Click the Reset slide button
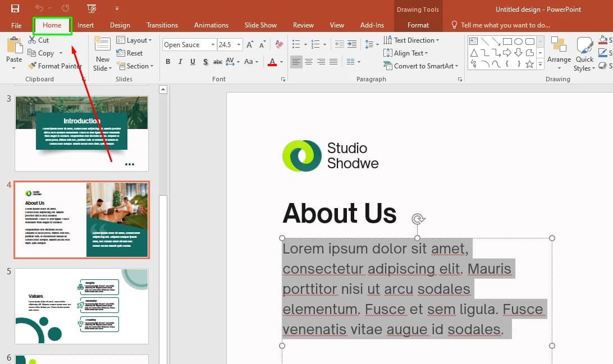The width and height of the screenshot is (613, 364). tap(130, 53)
